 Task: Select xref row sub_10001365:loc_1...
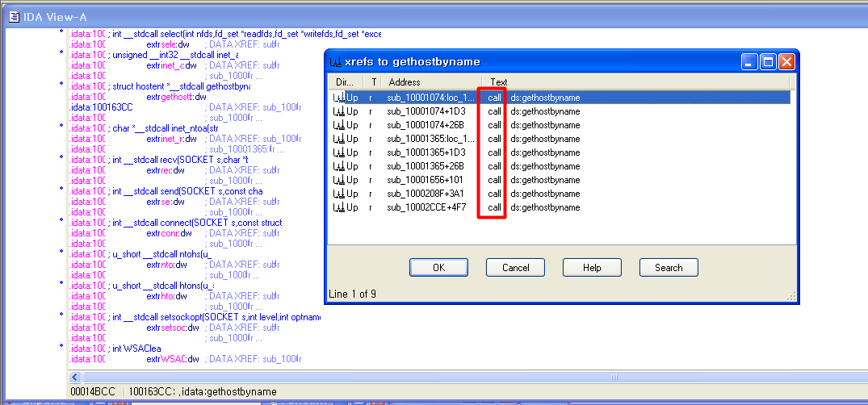point(559,139)
